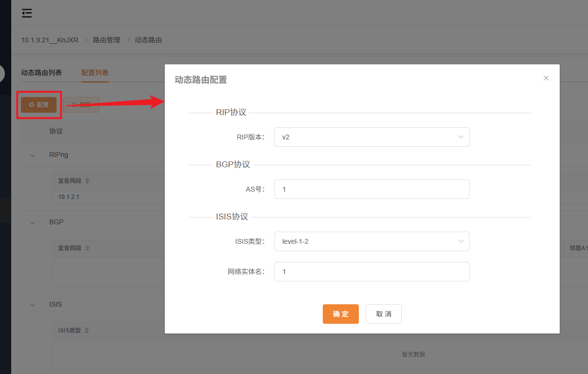Select the 配置列表 tab

pos(95,72)
